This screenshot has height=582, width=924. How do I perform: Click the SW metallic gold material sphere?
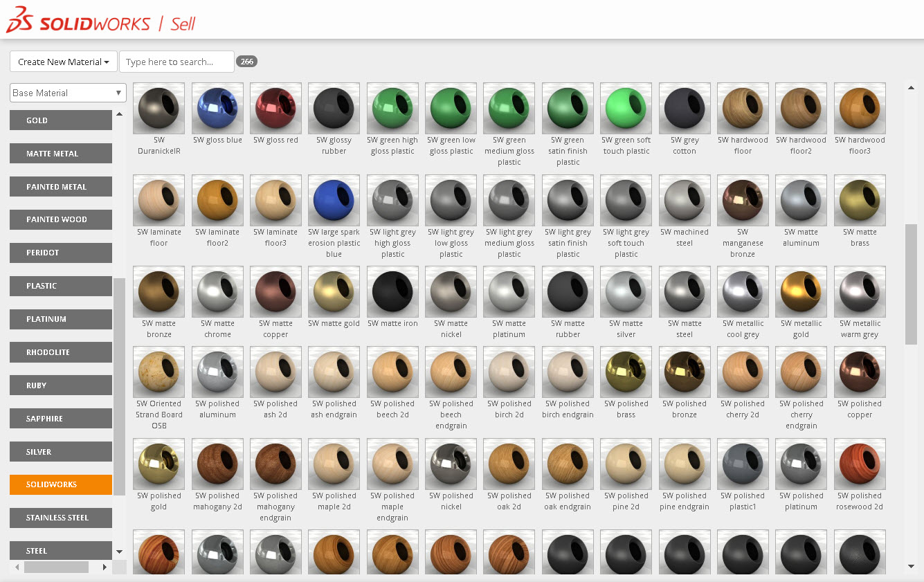pyautogui.click(x=801, y=291)
